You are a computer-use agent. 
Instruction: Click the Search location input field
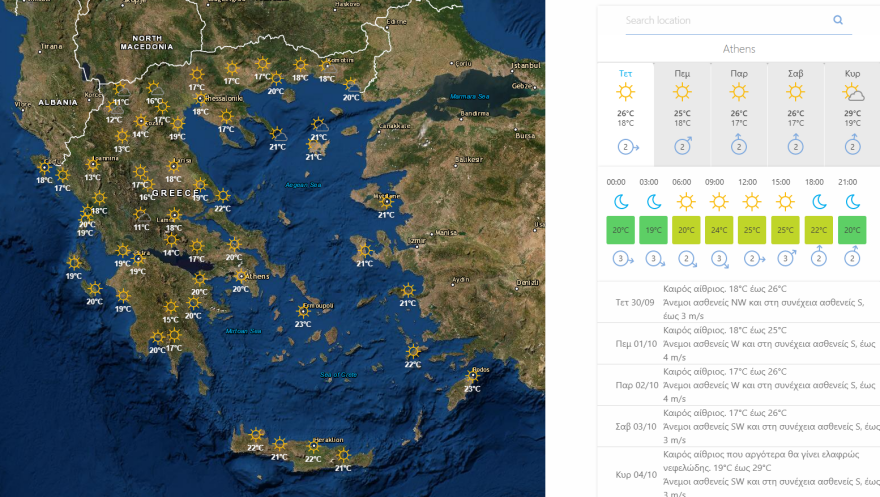coord(725,20)
